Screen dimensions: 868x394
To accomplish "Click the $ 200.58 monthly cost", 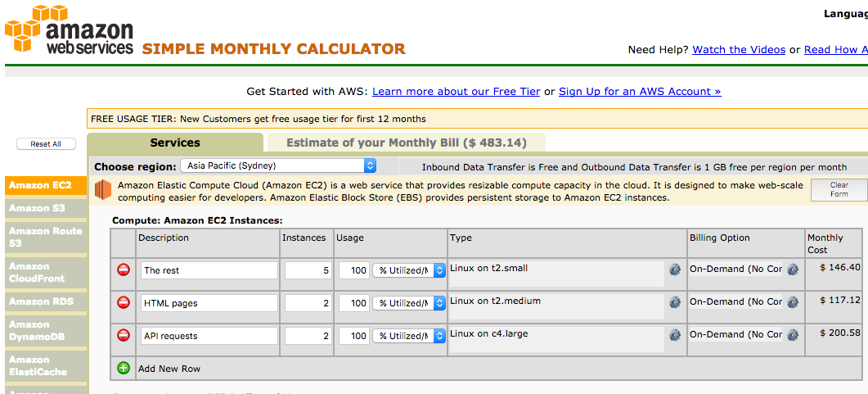I will coord(840,333).
